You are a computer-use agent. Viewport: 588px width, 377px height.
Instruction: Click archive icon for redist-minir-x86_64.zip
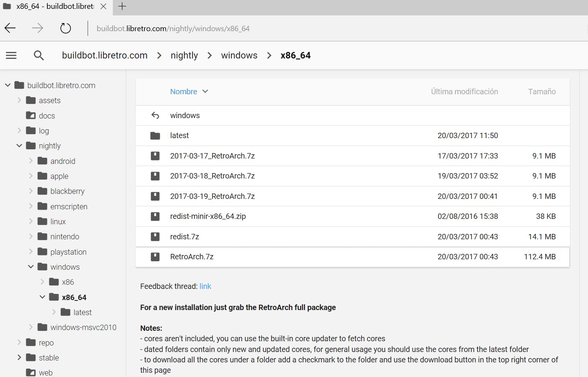click(x=155, y=216)
